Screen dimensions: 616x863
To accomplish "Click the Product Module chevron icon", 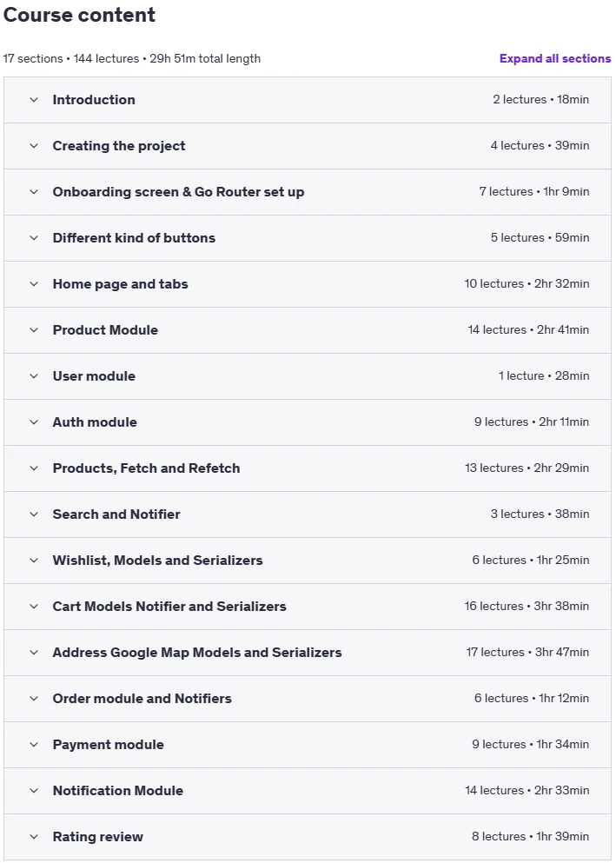I will point(34,330).
